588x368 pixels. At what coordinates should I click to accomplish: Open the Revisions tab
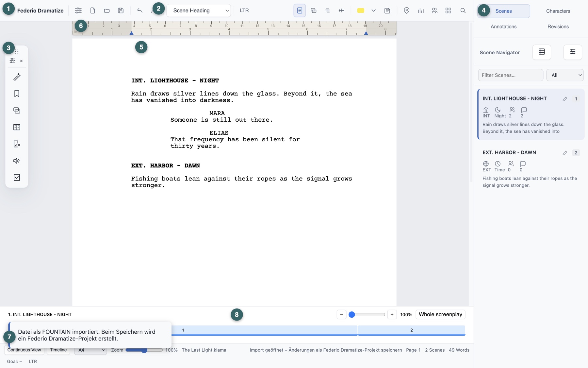[558, 26]
